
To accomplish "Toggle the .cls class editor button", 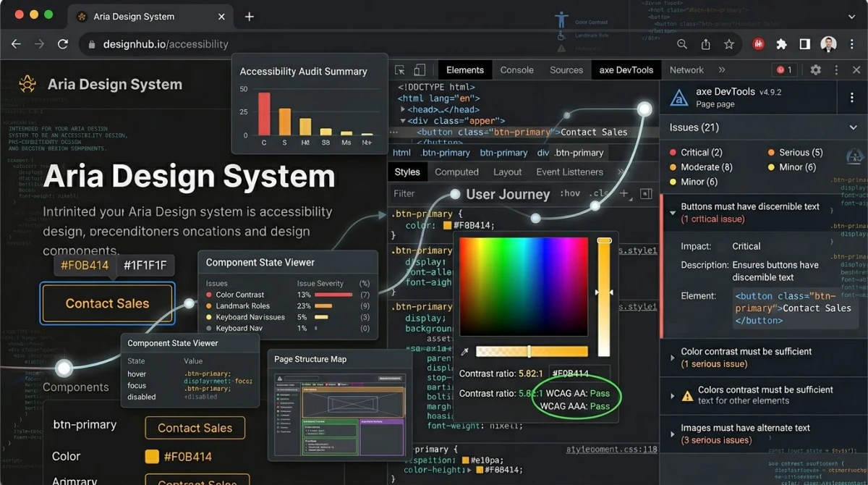I will coord(598,194).
